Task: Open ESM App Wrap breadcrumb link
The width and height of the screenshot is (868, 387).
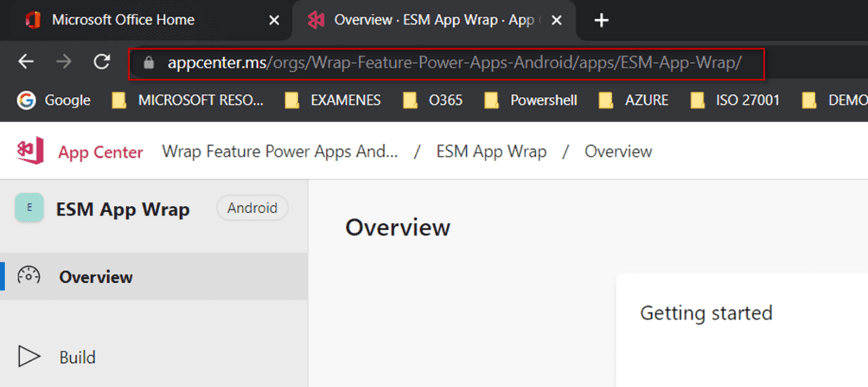Action: coord(492,152)
